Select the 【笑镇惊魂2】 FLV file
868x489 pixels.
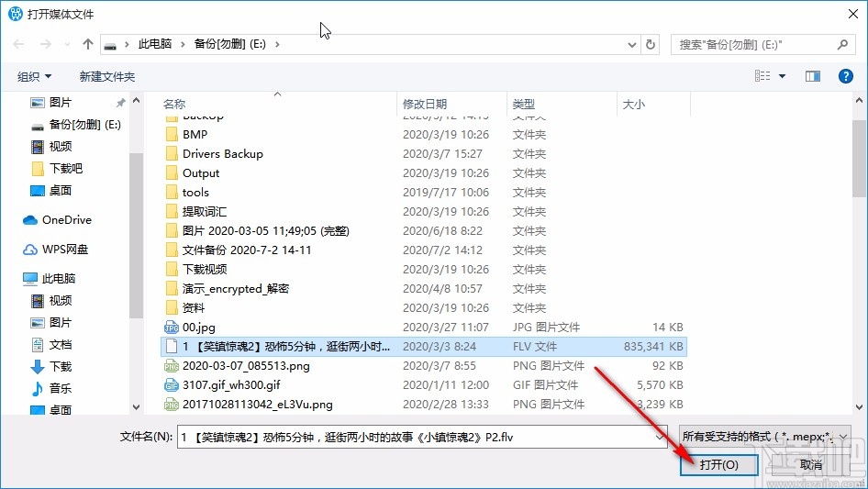424,347
